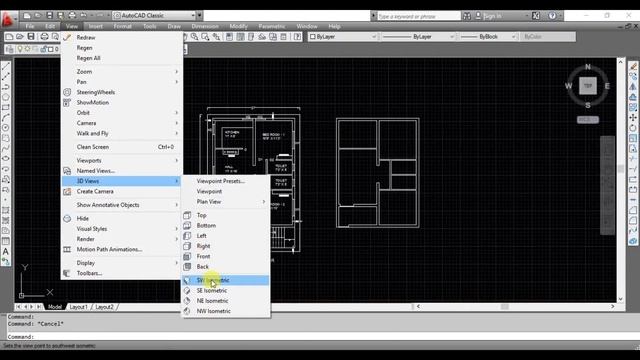
Task: Expand the Zoom submenu
Action: point(122,71)
